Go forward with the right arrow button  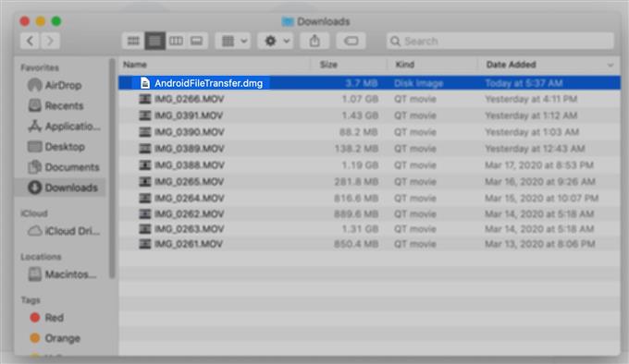50,41
